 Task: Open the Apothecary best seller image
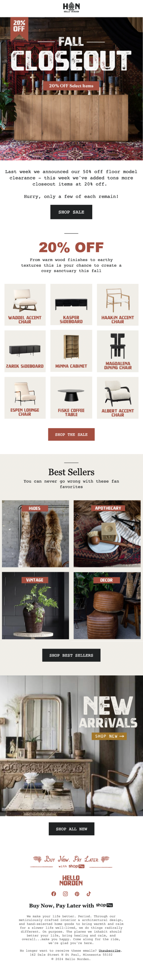(x=107, y=534)
